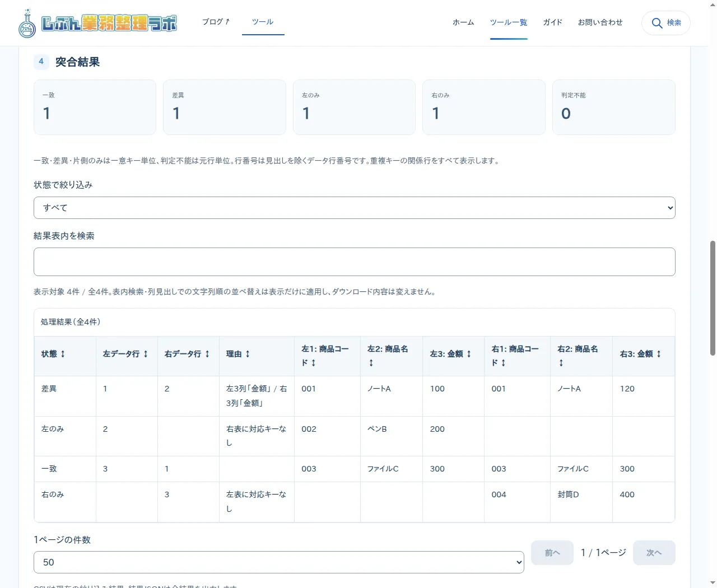
Task: Click the 処理結果（全4件） table caption
Action: pyautogui.click(x=71, y=322)
